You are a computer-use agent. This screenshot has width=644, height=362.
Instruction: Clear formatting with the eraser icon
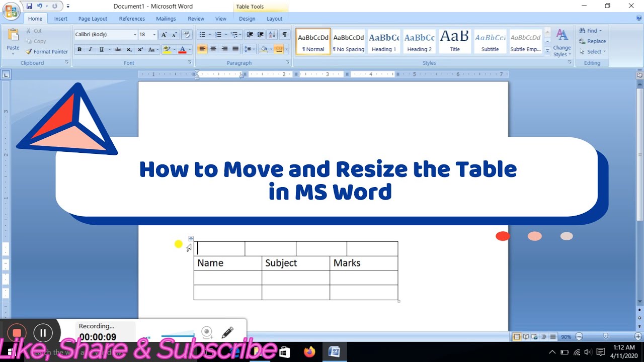(187, 35)
